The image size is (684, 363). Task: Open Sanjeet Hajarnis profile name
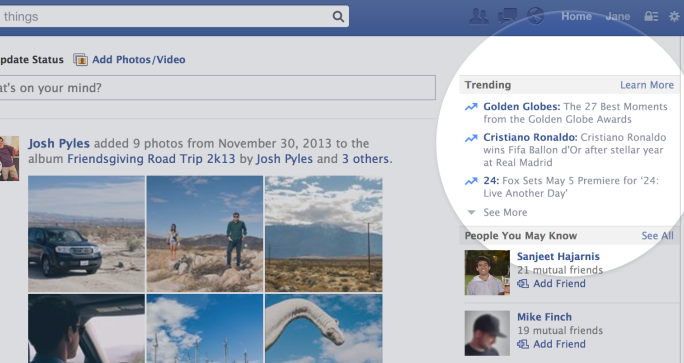click(558, 257)
